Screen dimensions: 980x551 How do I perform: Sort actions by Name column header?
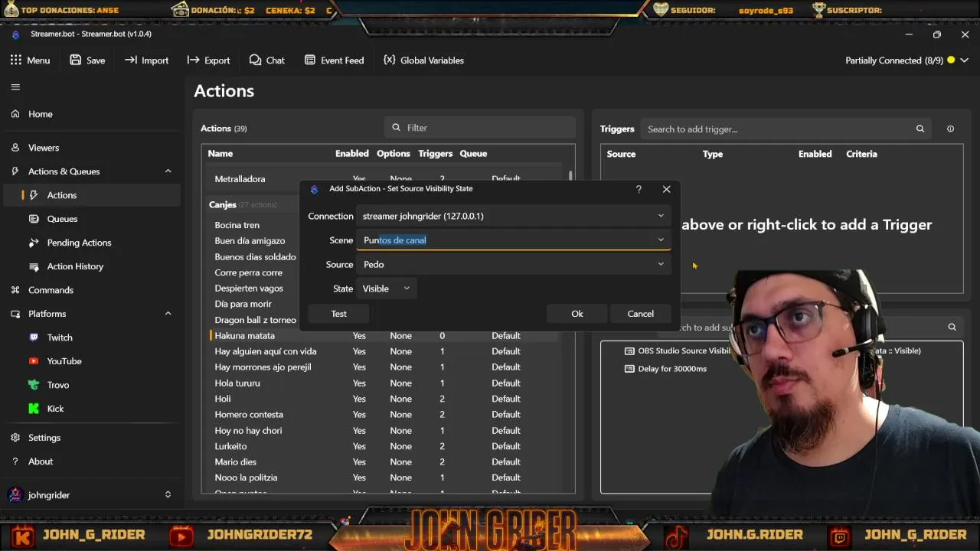[x=220, y=154]
